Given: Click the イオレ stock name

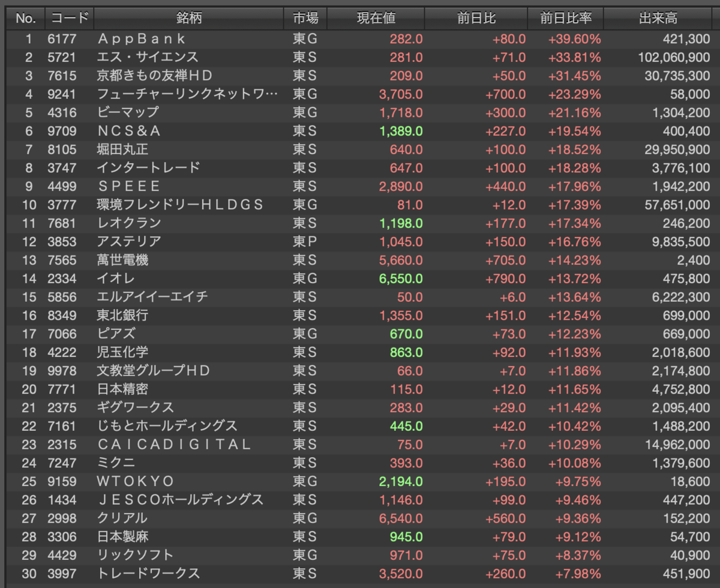Looking at the screenshot, I should pos(116,278).
